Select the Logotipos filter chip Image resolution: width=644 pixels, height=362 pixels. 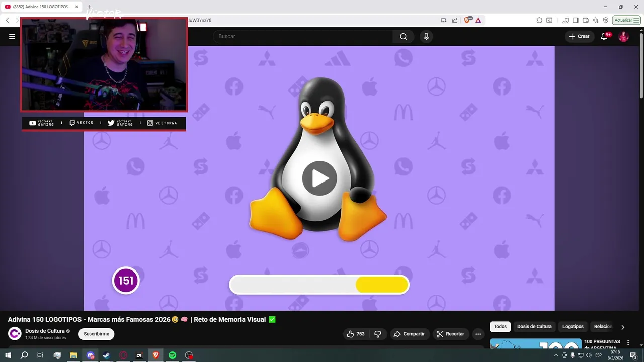[573, 326]
